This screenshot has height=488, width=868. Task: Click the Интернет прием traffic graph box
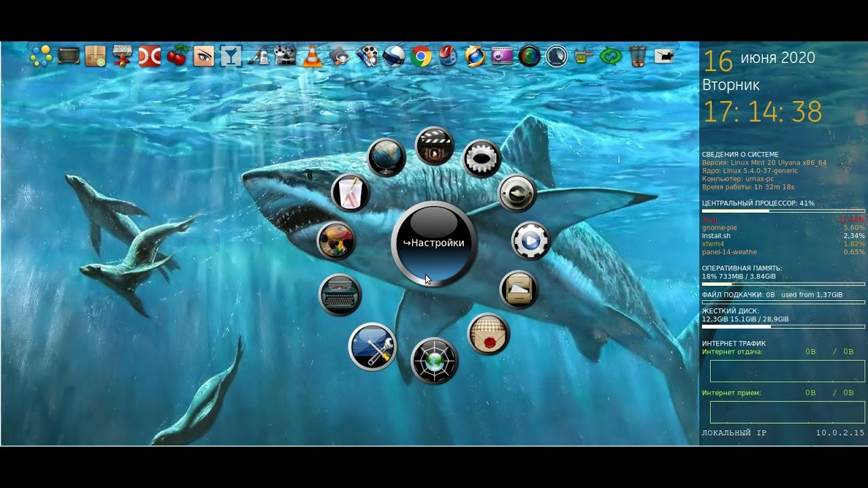coord(787,412)
